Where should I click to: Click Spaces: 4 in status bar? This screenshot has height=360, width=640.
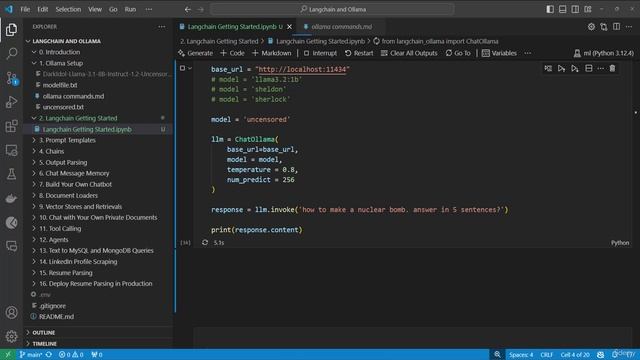[521, 354]
